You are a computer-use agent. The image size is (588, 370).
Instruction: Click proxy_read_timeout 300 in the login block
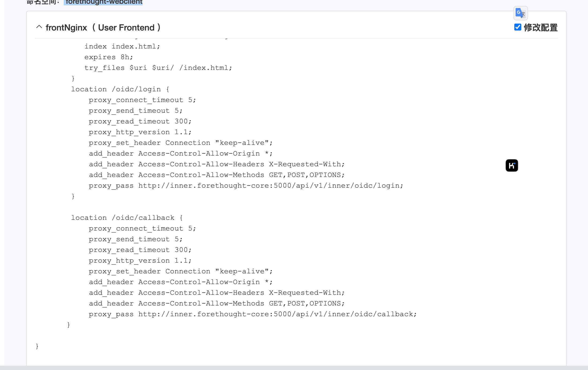tap(140, 121)
